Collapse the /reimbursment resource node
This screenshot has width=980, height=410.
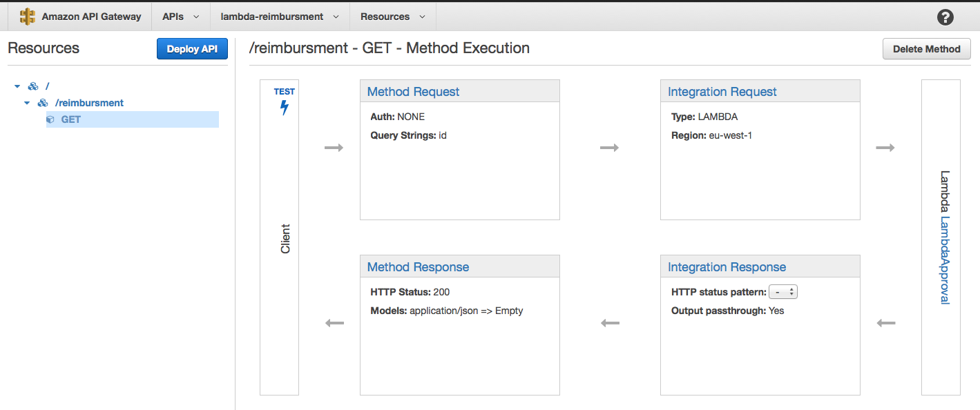click(27, 102)
